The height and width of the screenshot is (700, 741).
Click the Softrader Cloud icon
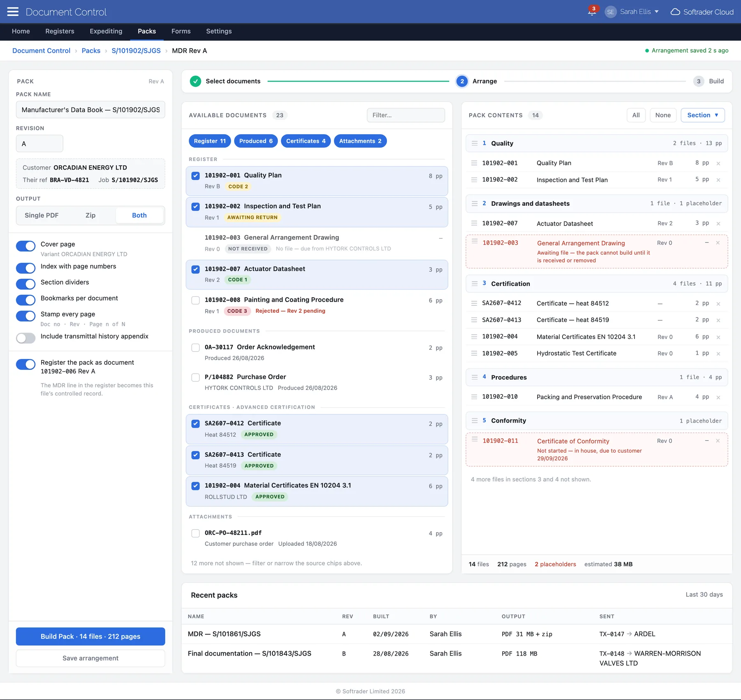[x=675, y=12]
